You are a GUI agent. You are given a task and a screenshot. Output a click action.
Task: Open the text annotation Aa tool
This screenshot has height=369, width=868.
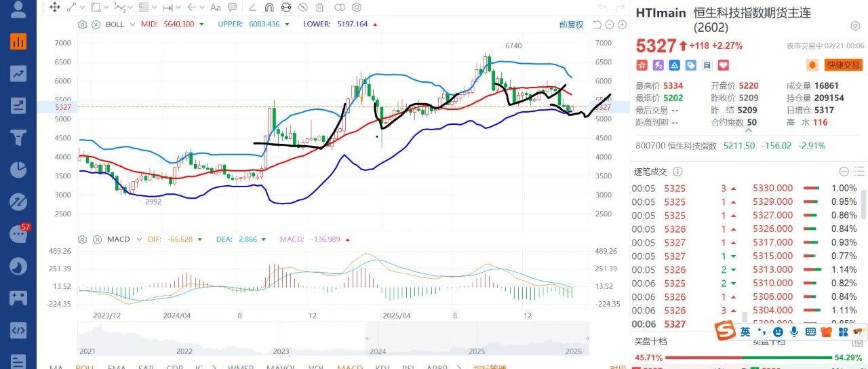(x=215, y=7)
